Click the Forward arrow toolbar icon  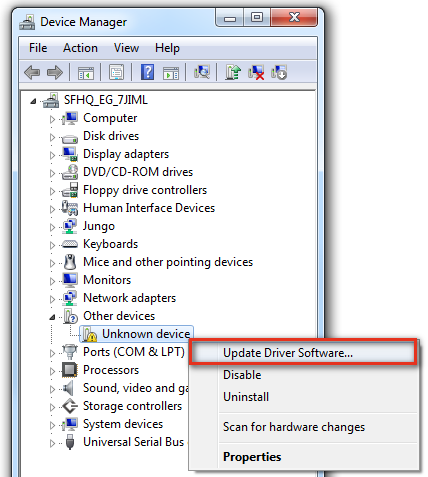point(55,72)
